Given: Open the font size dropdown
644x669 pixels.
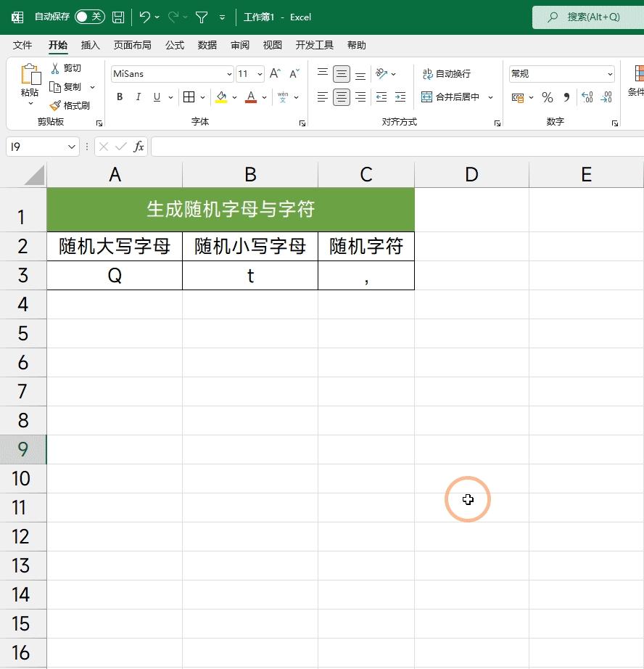Looking at the screenshot, I should 260,73.
